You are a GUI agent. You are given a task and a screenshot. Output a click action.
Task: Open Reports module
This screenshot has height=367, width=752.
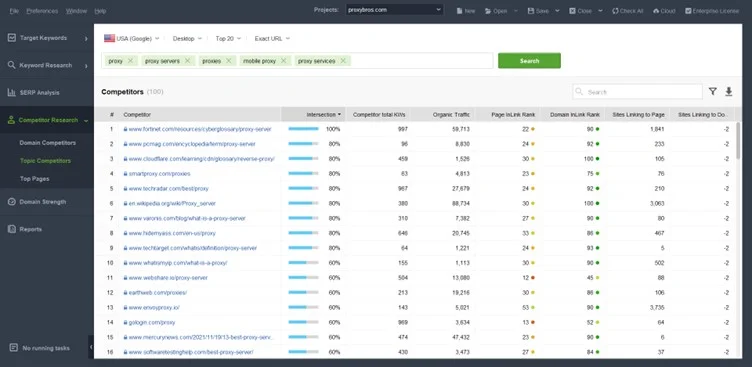click(47, 229)
